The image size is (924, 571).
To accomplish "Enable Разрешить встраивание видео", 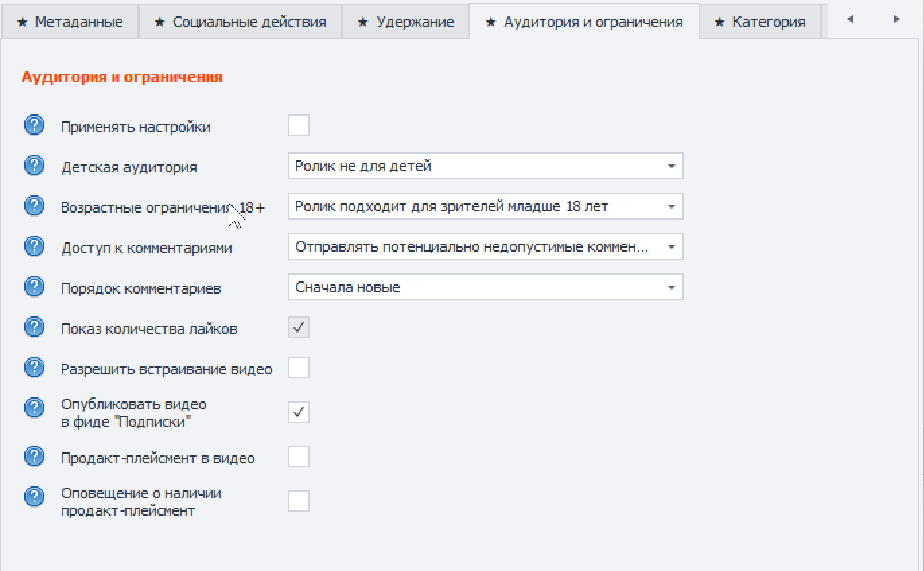I will point(298,367).
